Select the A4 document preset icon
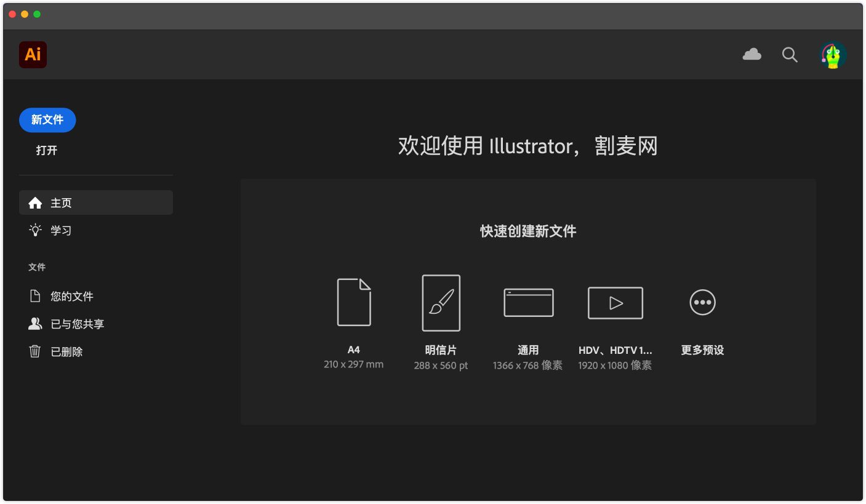866x504 pixels. click(x=354, y=302)
